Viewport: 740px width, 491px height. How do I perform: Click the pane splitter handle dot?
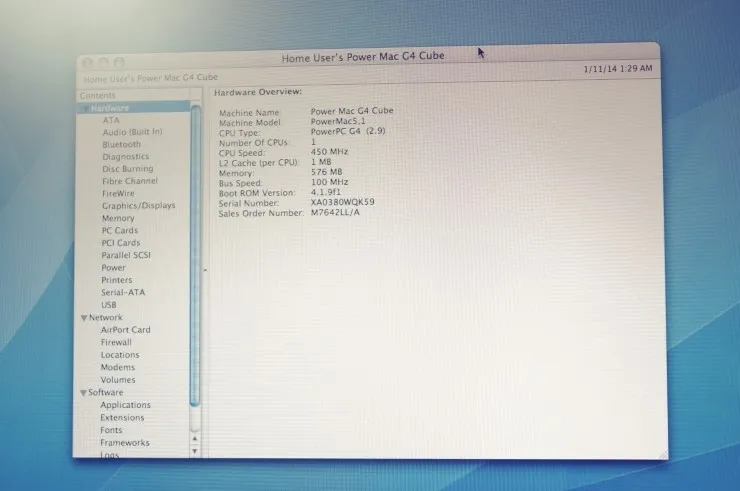tap(205, 271)
